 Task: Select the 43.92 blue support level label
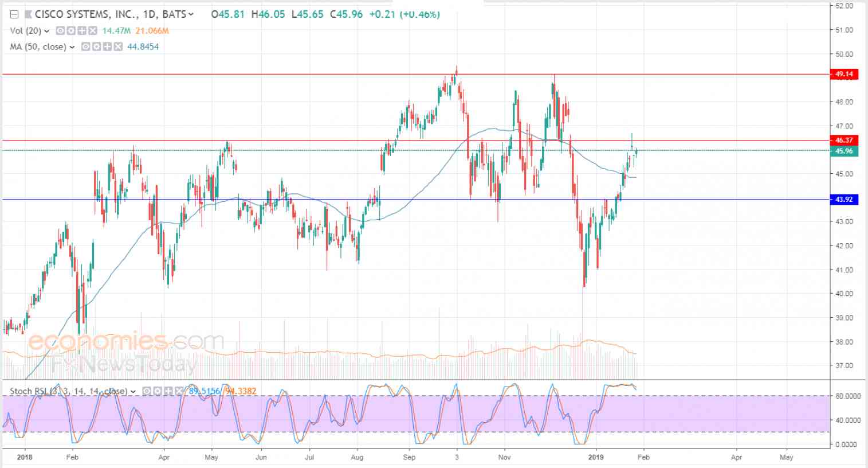[x=845, y=199]
